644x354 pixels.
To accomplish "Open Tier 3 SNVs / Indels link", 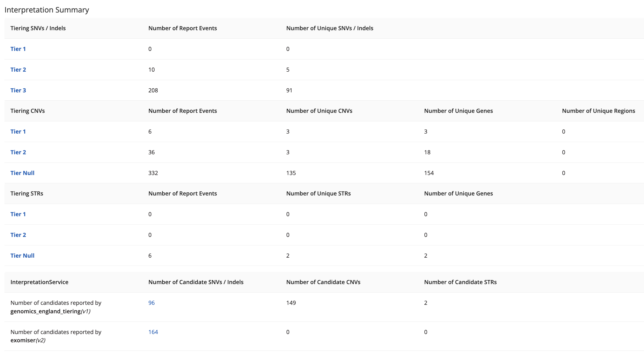I will coord(18,90).
